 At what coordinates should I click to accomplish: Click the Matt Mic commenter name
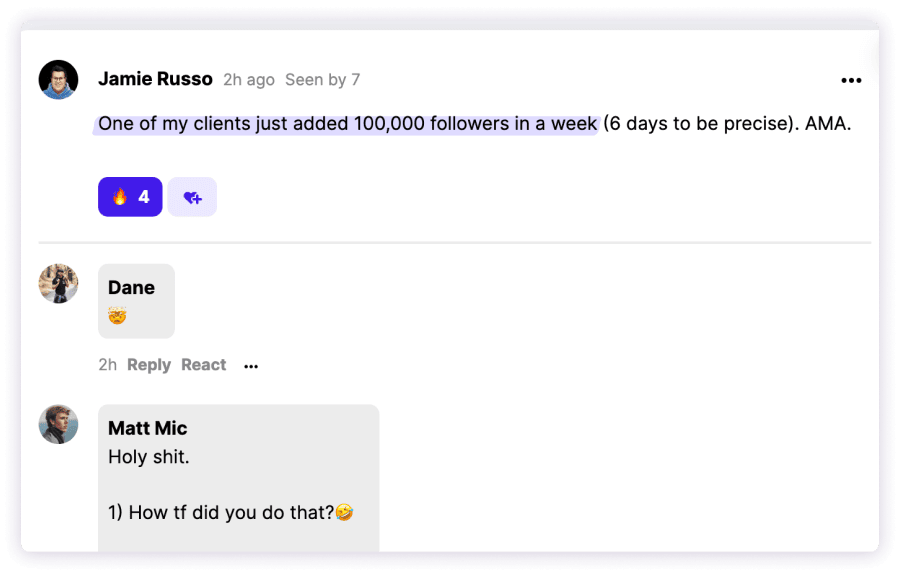click(148, 428)
